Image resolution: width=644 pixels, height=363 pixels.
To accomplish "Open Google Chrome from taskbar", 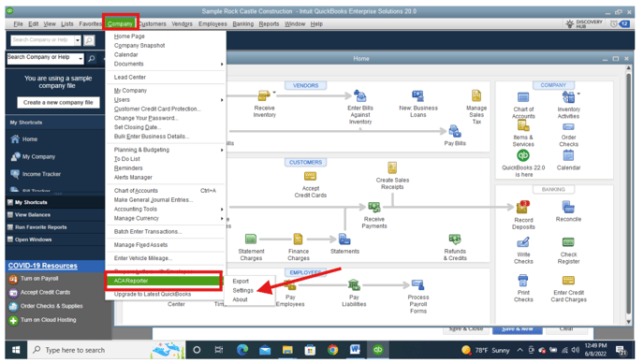I will pyautogui.click(x=332, y=350).
